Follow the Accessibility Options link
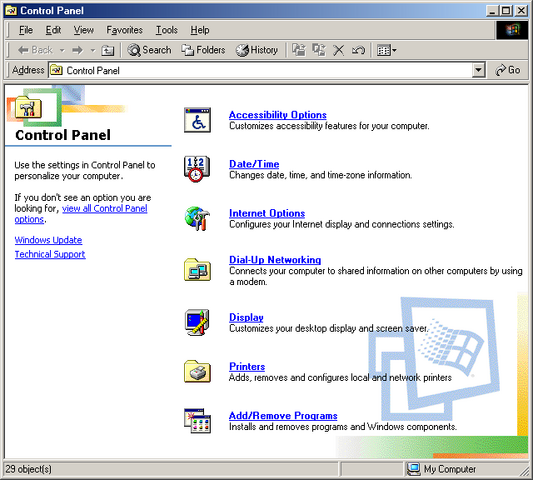The image size is (533, 480). (x=278, y=115)
